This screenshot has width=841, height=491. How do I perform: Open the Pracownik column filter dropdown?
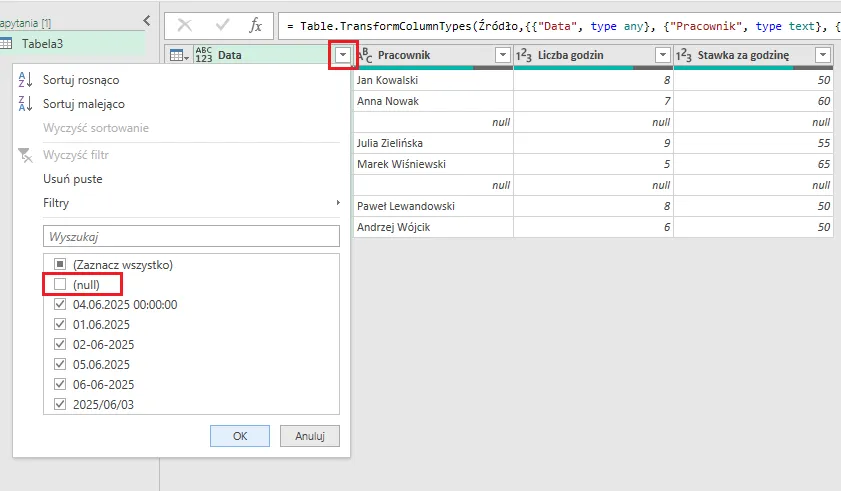[502, 55]
